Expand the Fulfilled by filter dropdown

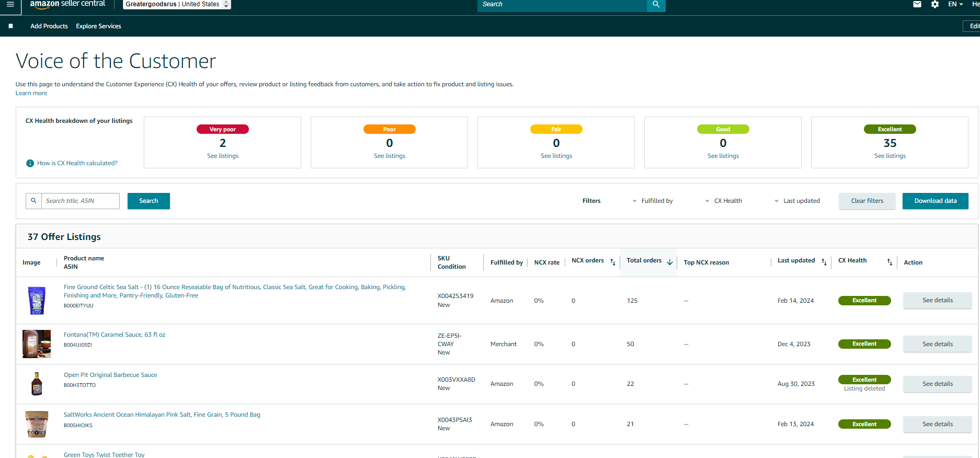pyautogui.click(x=653, y=201)
